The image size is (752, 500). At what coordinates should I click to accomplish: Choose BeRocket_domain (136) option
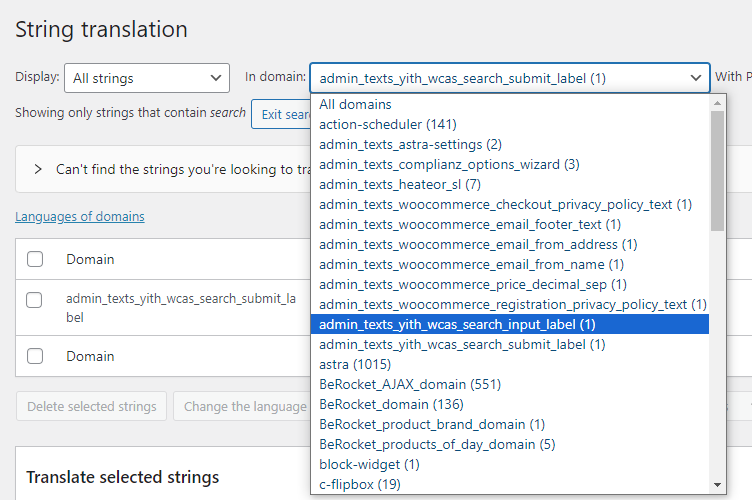click(509, 405)
